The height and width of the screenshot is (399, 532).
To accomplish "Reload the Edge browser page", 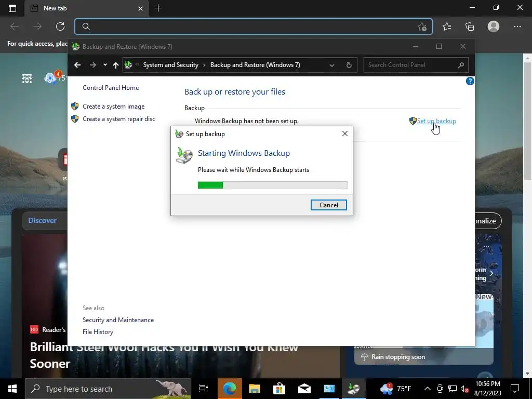I will [60, 26].
